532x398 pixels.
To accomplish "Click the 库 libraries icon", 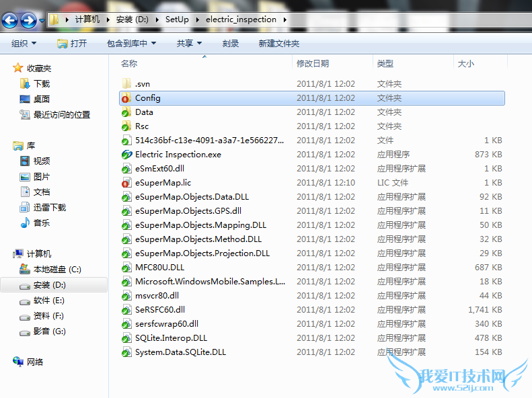I will coord(18,146).
